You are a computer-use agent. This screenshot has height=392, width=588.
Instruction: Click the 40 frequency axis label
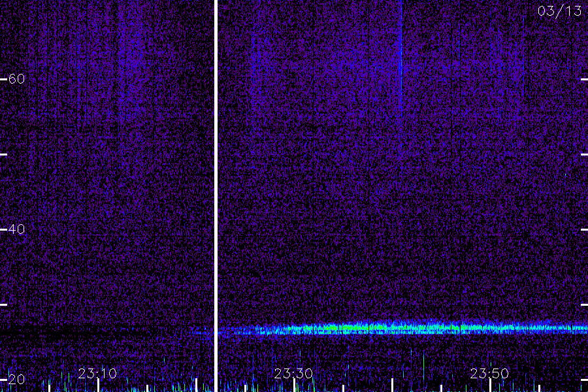[x=16, y=229]
